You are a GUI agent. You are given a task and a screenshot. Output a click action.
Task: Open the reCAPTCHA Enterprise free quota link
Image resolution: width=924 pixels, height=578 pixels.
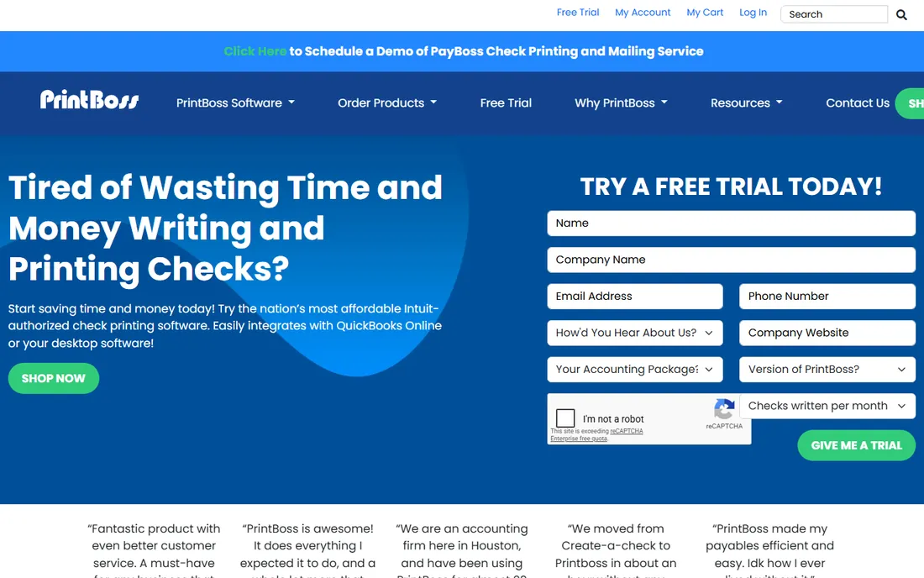click(596, 435)
